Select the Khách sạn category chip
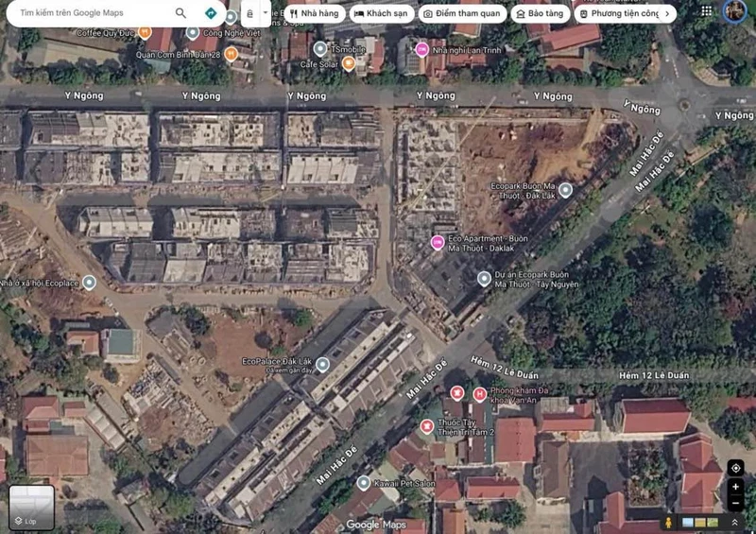This screenshot has height=534, width=756. 382,13
